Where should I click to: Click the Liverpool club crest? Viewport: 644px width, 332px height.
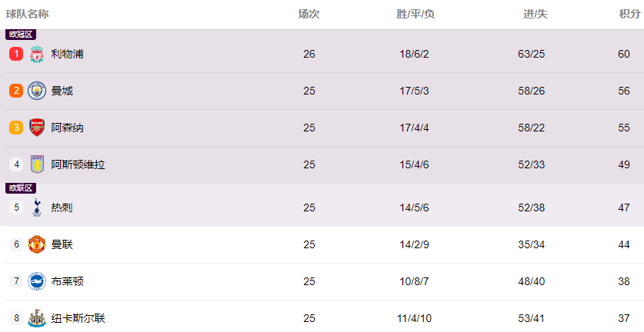pos(37,54)
